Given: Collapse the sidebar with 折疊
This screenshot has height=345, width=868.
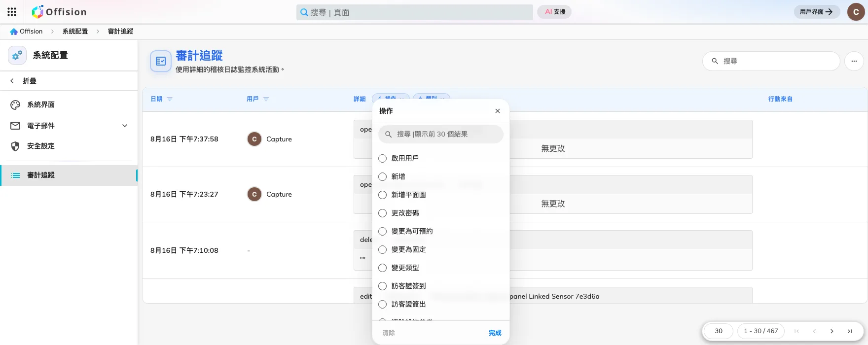Looking at the screenshot, I should (x=69, y=81).
